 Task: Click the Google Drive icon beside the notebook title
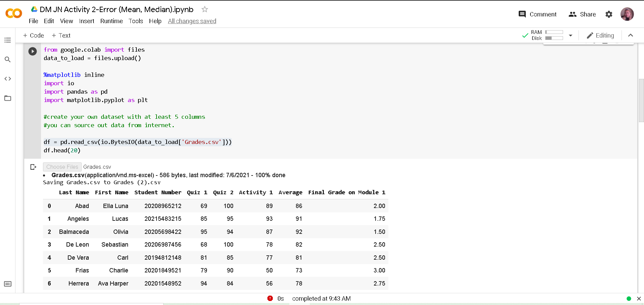pyautogui.click(x=34, y=9)
